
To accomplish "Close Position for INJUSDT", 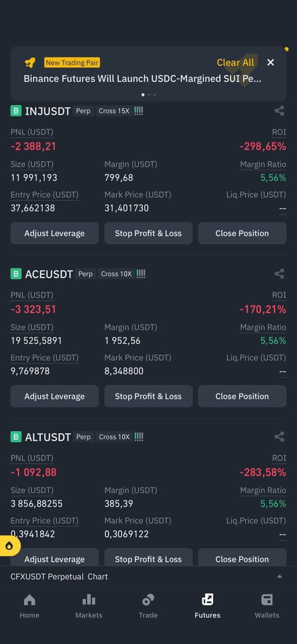I will tap(242, 233).
